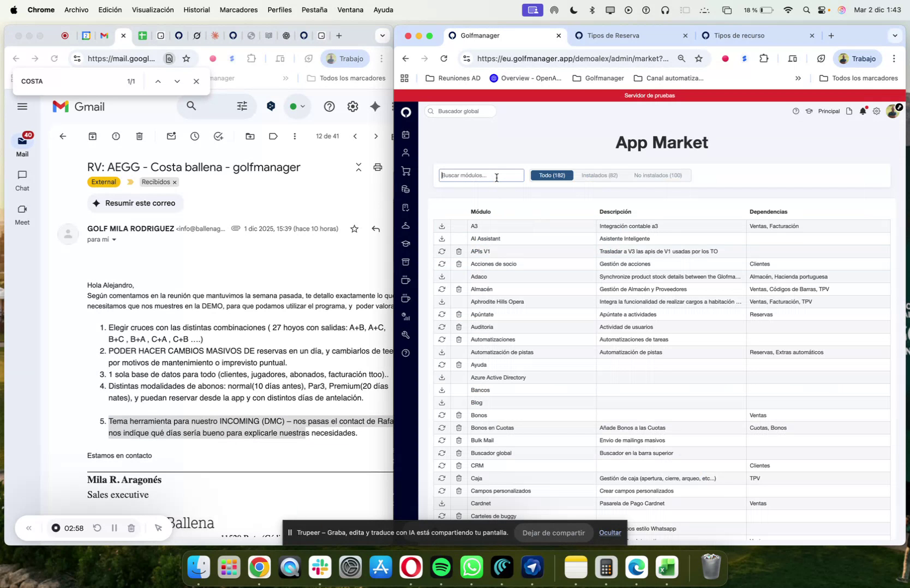Click inside the 'Buscar módulos' search field
The height and width of the screenshot is (588, 910).
pos(480,175)
